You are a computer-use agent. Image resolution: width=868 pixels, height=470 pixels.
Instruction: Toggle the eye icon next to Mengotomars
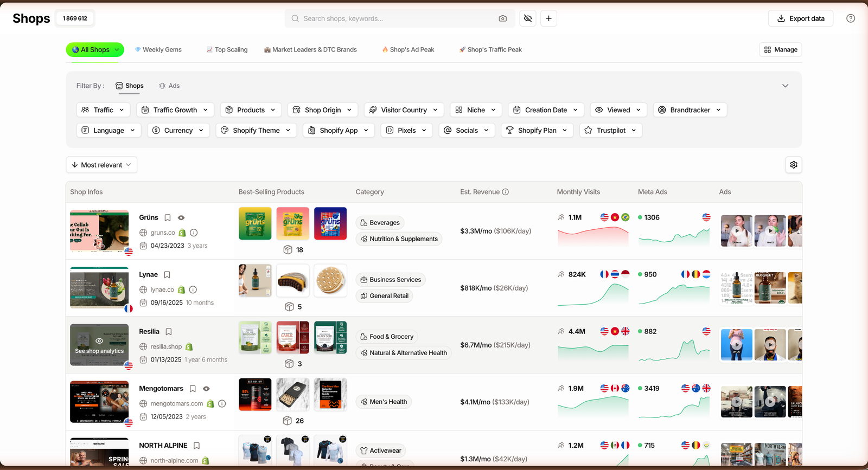tap(206, 389)
